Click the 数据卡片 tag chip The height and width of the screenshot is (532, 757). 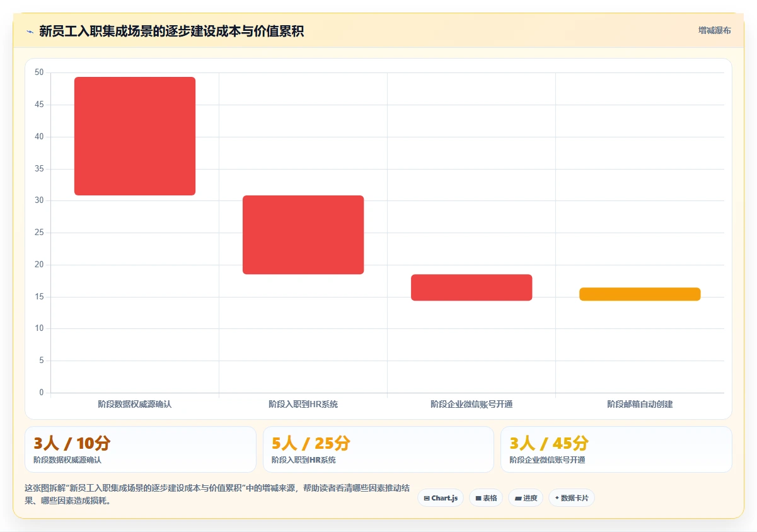(572, 498)
